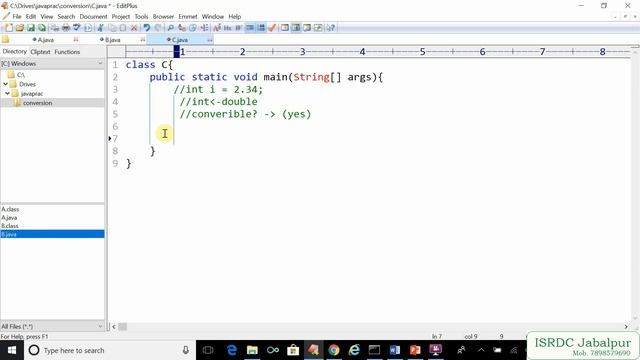
Task: Click the Spell Check toolbar icon
Action: tap(77, 28)
